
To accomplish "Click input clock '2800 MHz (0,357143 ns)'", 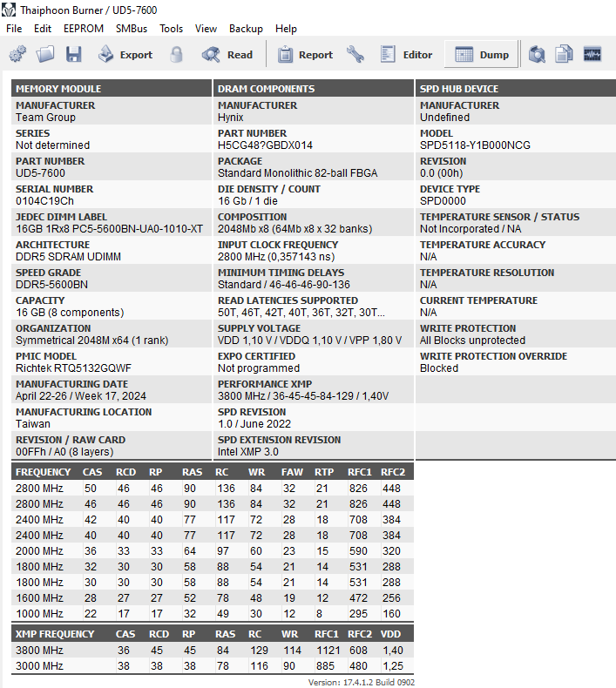I will (x=276, y=257).
